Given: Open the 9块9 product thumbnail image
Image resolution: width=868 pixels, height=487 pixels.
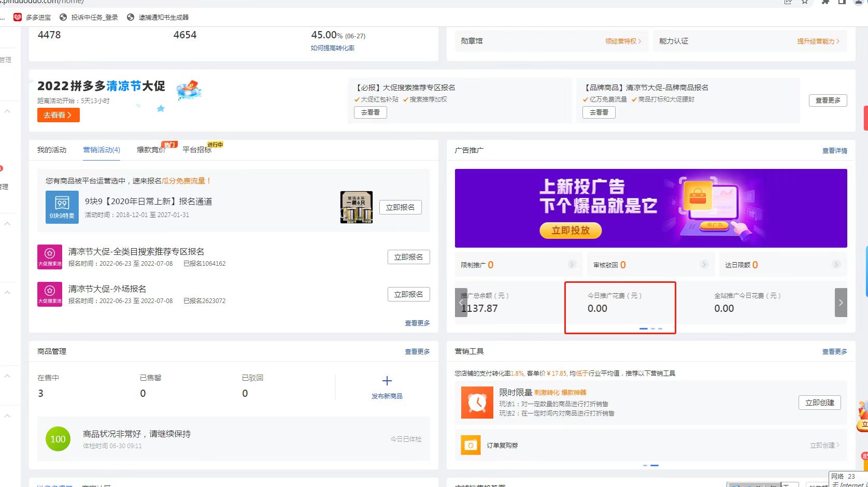Looking at the screenshot, I should [357, 207].
